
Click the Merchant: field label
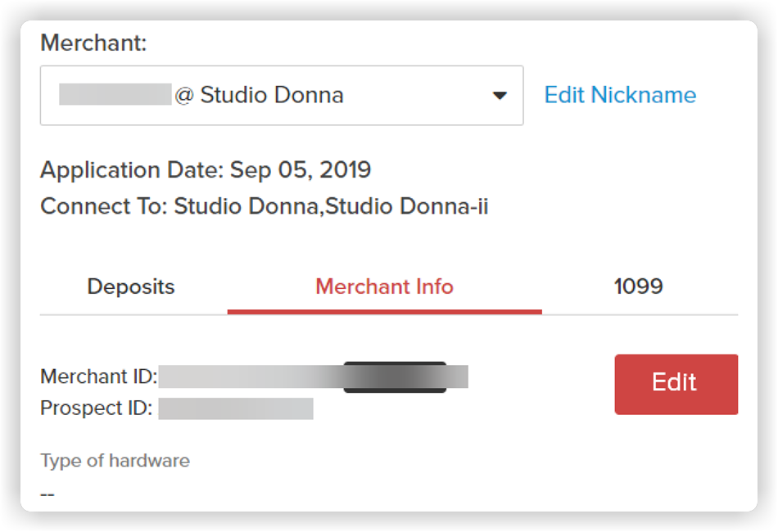(x=93, y=43)
